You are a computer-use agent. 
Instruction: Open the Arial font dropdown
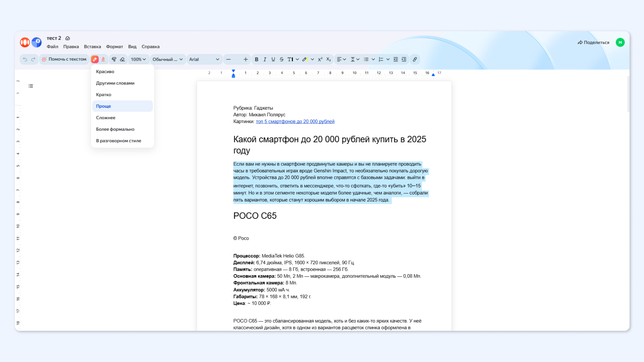coord(204,59)
